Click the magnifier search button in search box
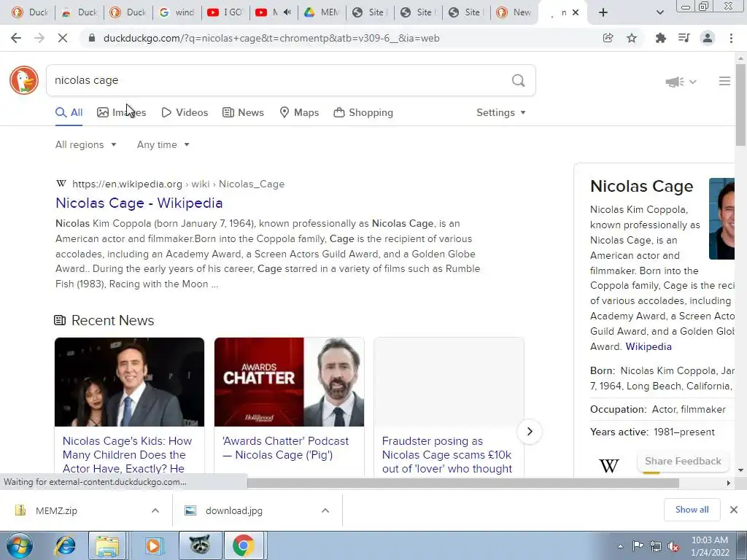747x560 pixels. click(x=519, y=80)
